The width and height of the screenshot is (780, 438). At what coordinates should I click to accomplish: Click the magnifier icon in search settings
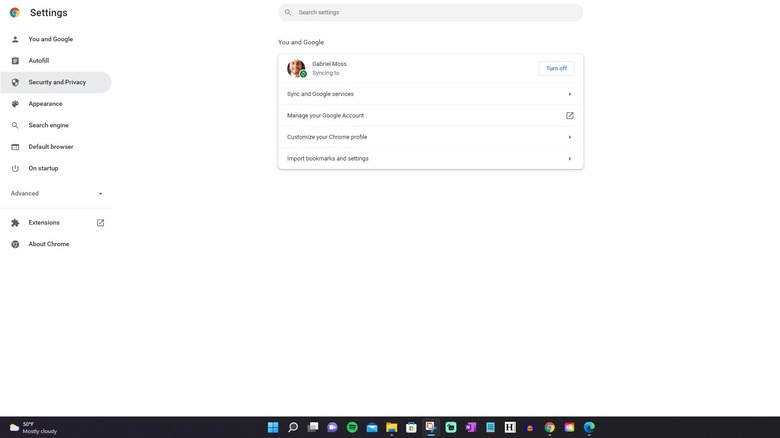[x=288, y=12]
